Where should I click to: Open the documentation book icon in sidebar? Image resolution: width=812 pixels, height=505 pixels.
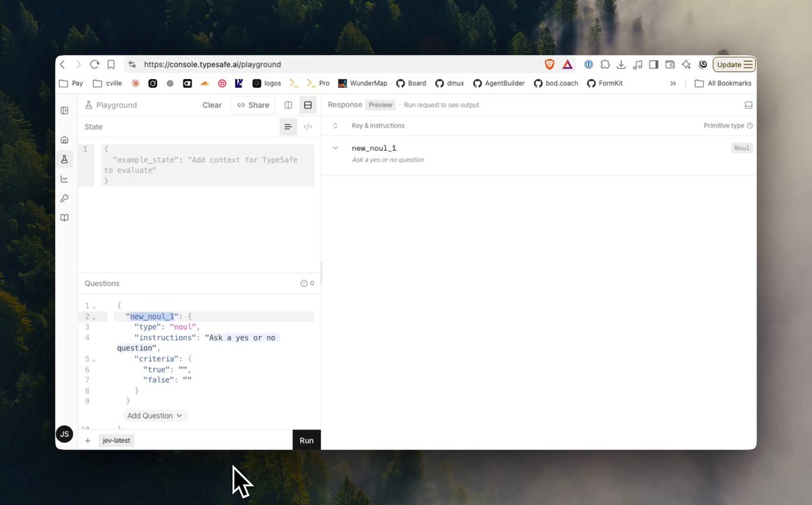pyautogui.click(x=64, y=218)
